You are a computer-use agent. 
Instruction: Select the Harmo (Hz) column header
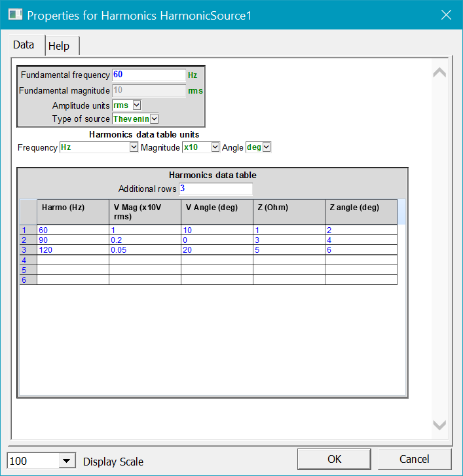point(73,212)
